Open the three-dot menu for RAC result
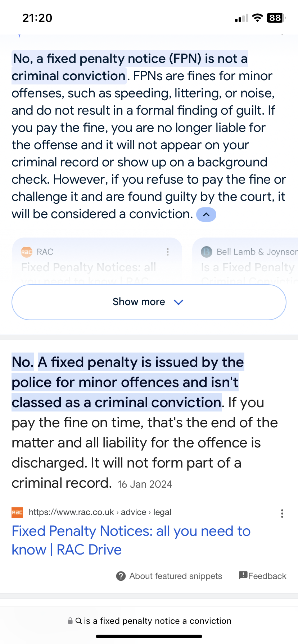The height and width of the screenshot is (644, 298). (x=282, y=514)
